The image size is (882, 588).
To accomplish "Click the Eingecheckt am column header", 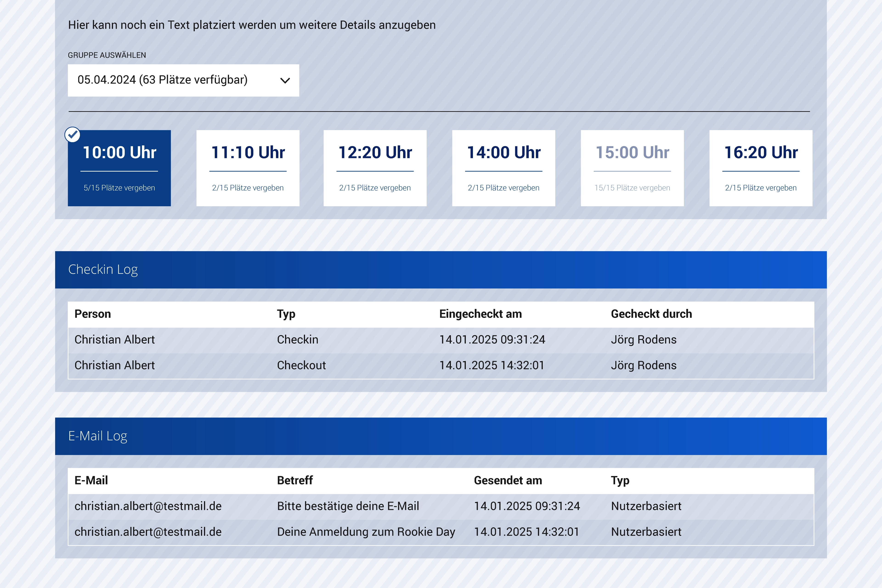I will tap(480, 314).
